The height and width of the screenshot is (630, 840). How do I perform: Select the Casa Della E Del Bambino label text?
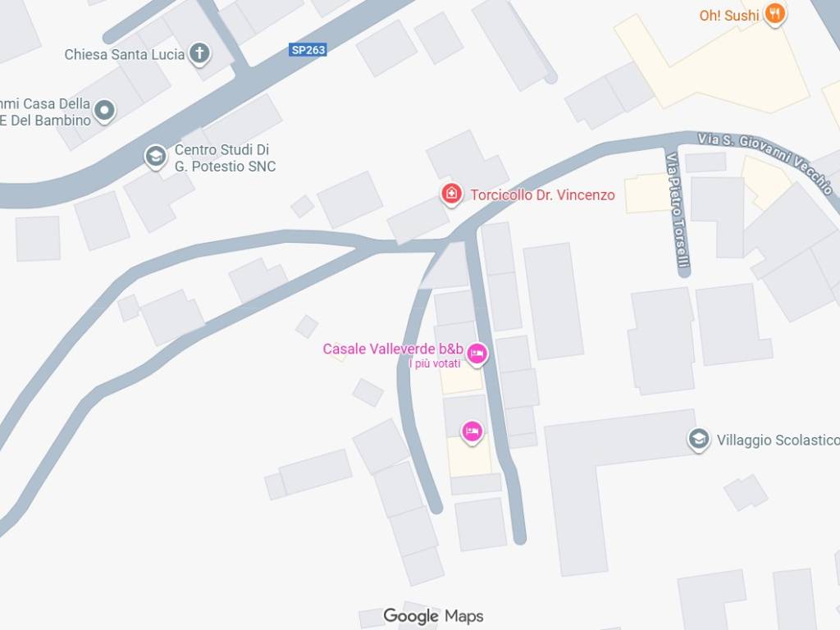point(45,112)
